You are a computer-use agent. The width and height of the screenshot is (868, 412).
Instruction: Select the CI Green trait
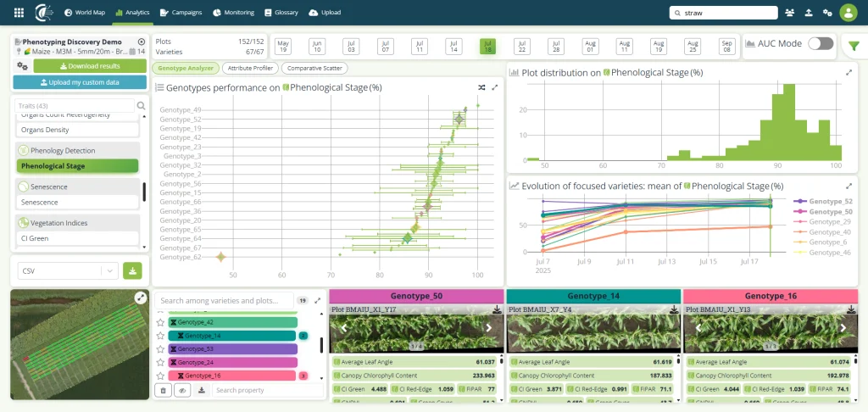[x=77, y=238]
